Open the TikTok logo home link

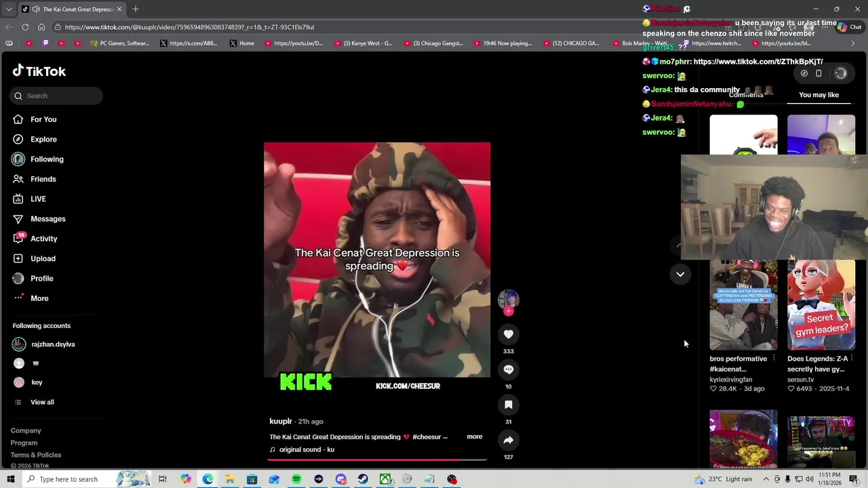point(39,71)
